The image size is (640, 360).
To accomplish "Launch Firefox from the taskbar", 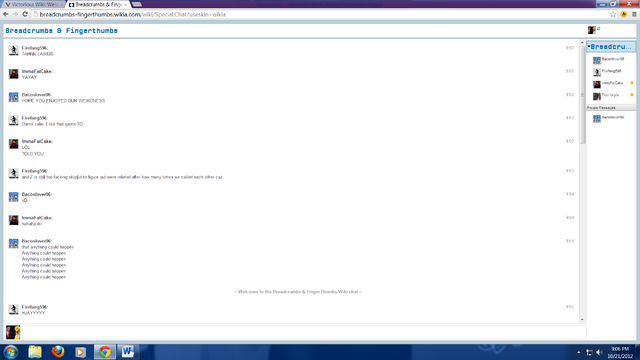I will point(58,352).
